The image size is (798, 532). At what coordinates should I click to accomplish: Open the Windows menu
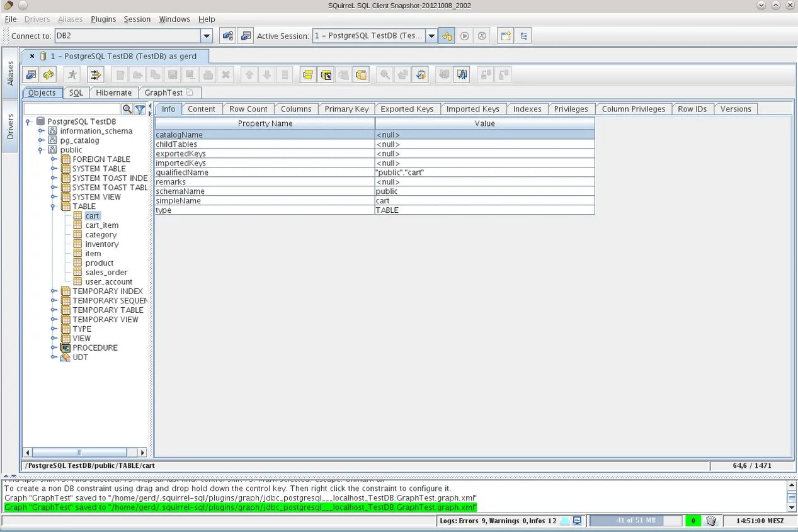(x=174, y=19)
